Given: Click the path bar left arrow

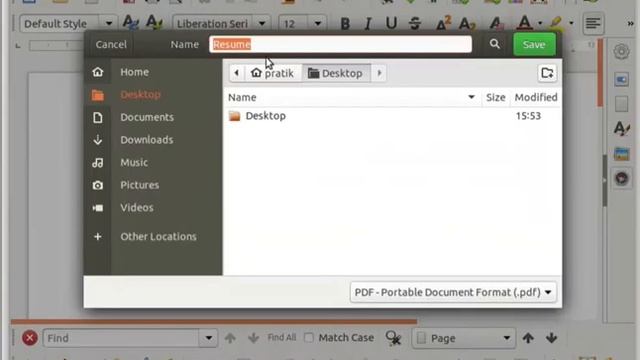Looking at the screenshot, I should 236,73.
